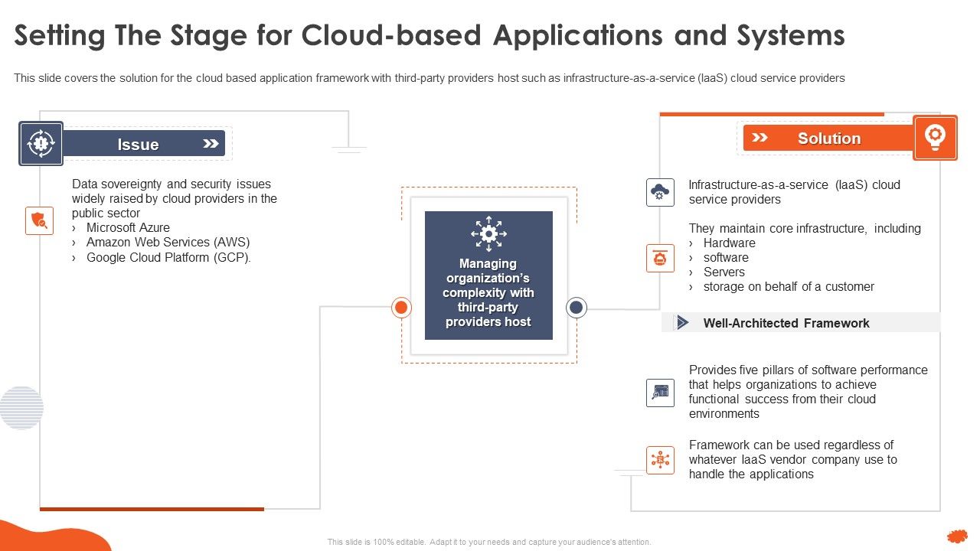Image resolution: width=980 pixels, height=551 pixels.
Task: Select the orange circle connector node
Action: (x=401, y=308)
